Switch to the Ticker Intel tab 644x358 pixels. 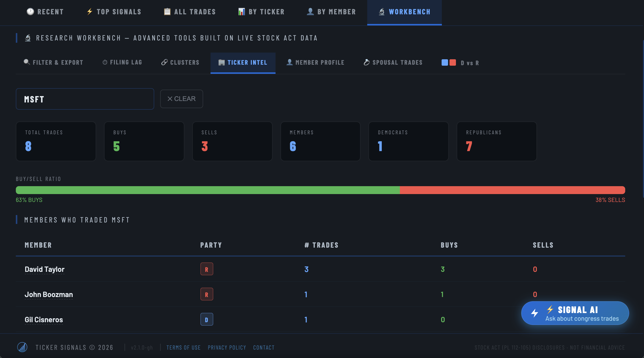243,62
